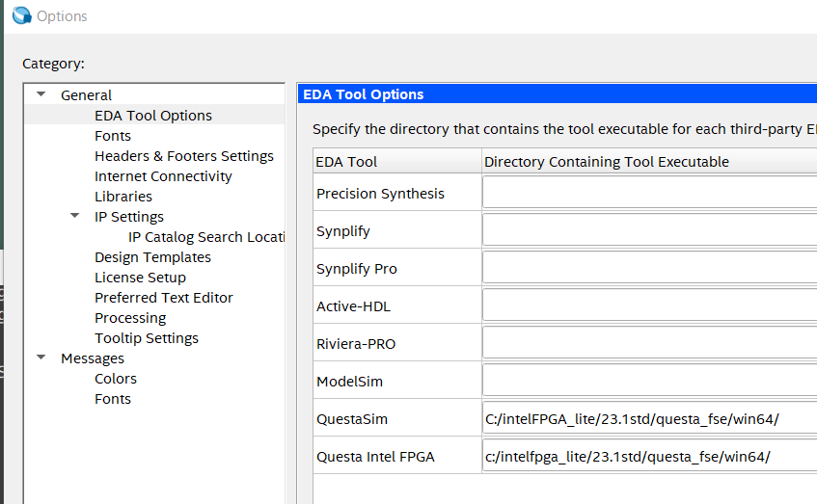Select EDA Tool Options category
This screenshot has width=817, height=504.
[152, 116]
